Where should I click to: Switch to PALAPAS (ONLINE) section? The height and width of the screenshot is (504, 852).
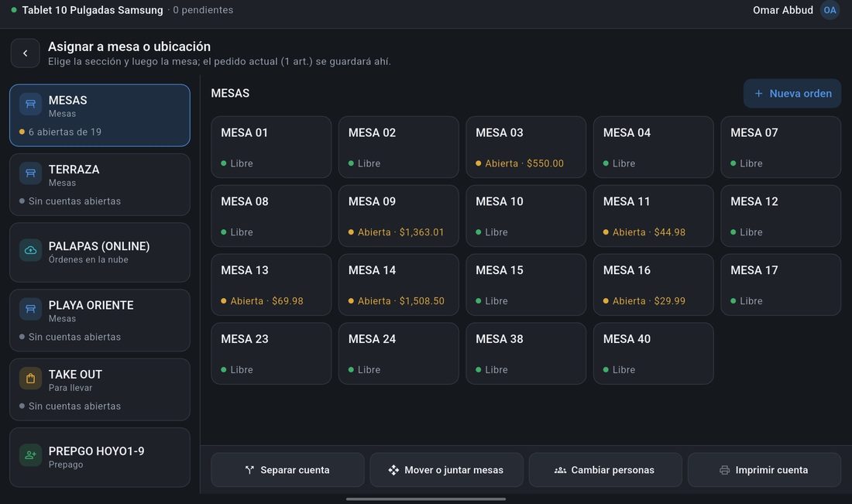100,252
